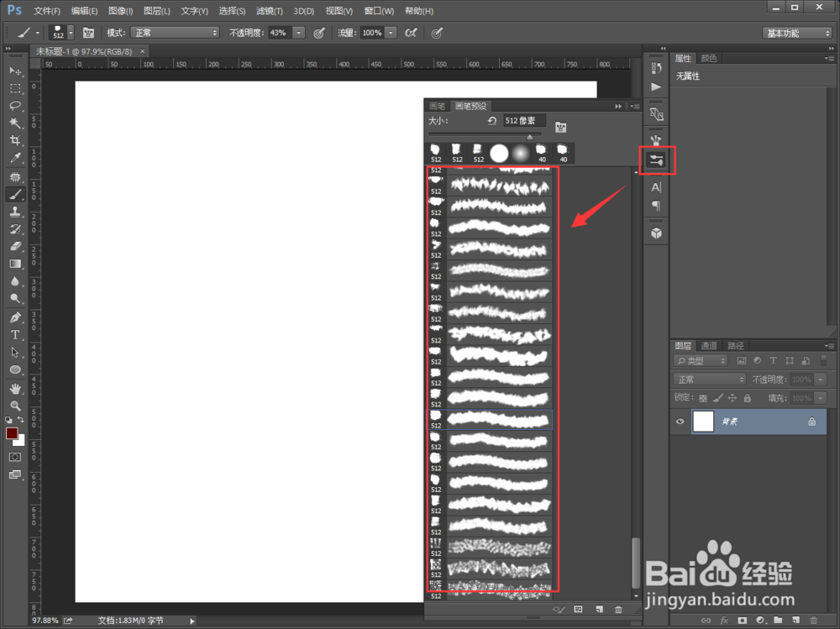Toggle pixel layer filter in Layers panel
The width and height of the screenshot is (840, 629).
point(742,360)
